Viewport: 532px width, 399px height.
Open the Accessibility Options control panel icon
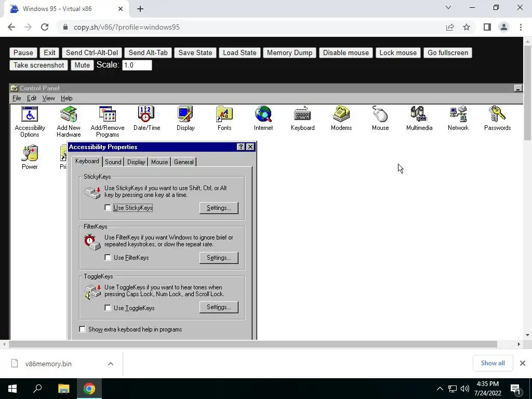tap(30, 121)
